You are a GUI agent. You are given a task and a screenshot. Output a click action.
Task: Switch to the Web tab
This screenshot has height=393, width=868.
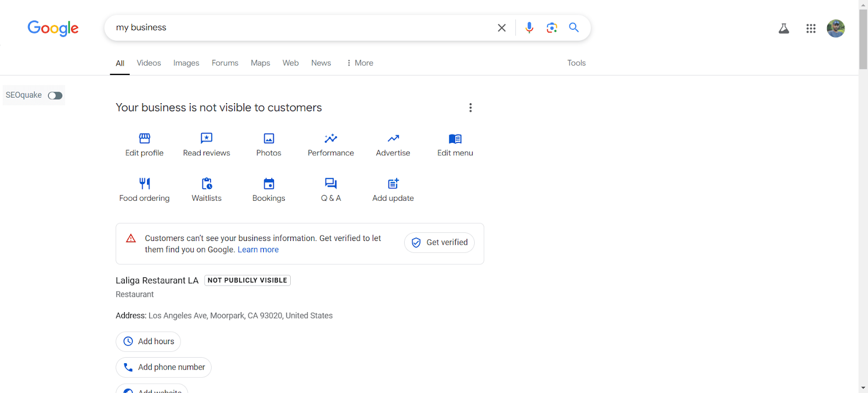(x=291, y=63)
